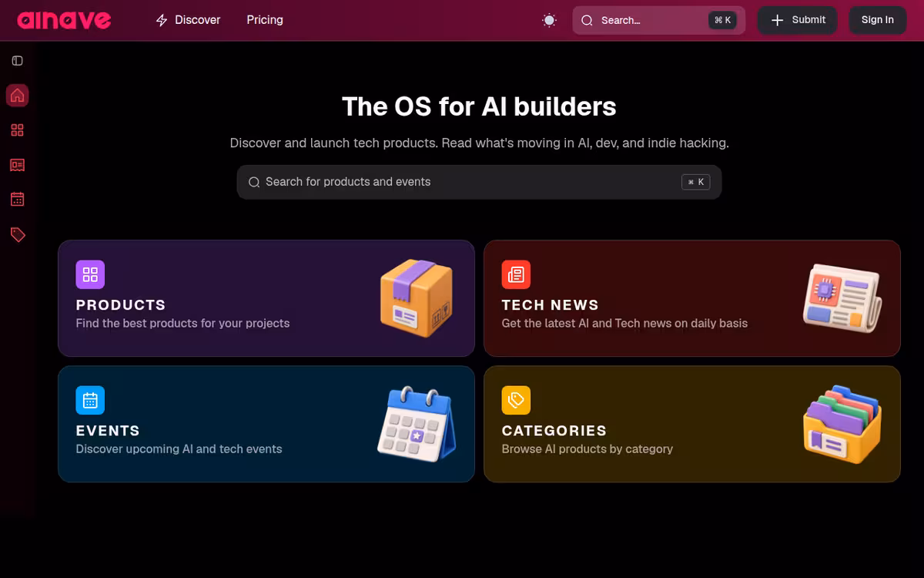Click the plus icon on Submit
This screenshot has height=578, width=924.
778,20
